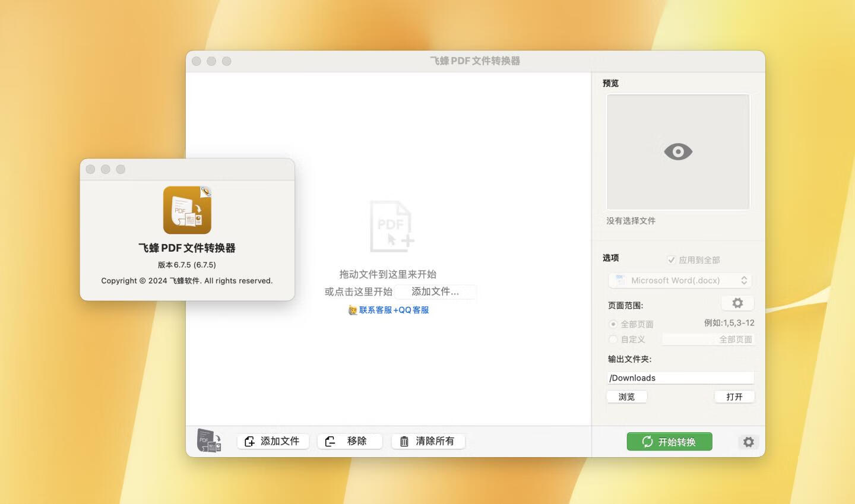
Task: Click the eye icon in the preview panel
Action: [678, 151]
